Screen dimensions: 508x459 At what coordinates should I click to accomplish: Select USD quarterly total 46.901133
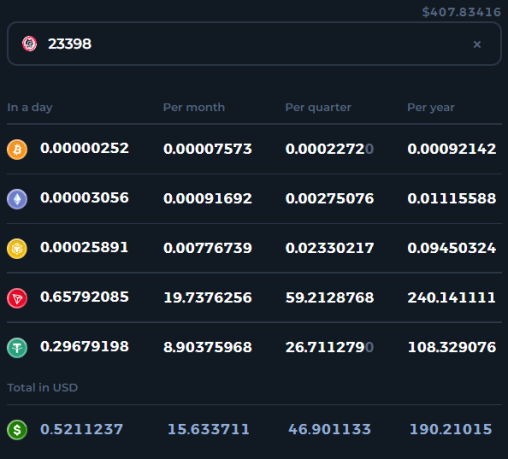pos(329,429)
